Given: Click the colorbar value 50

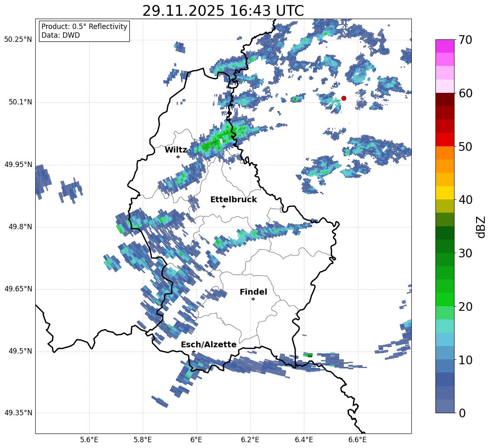Looking at the screenshot, I should point(465,147).
